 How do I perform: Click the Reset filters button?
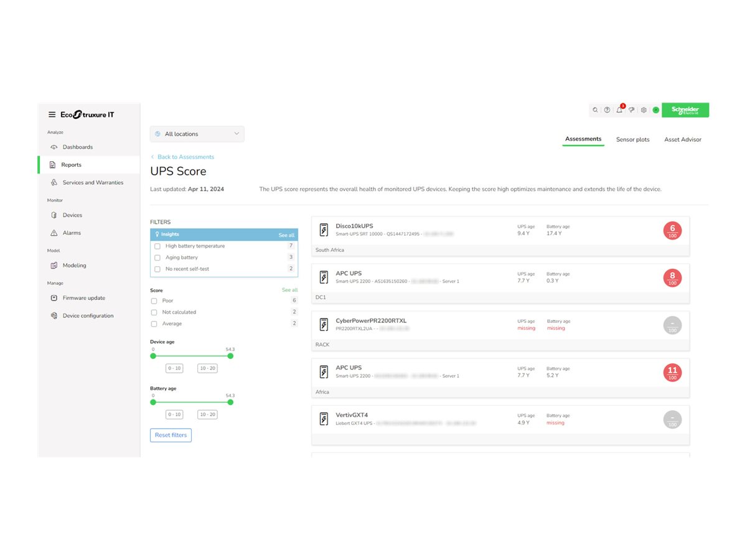click(171, 435)
